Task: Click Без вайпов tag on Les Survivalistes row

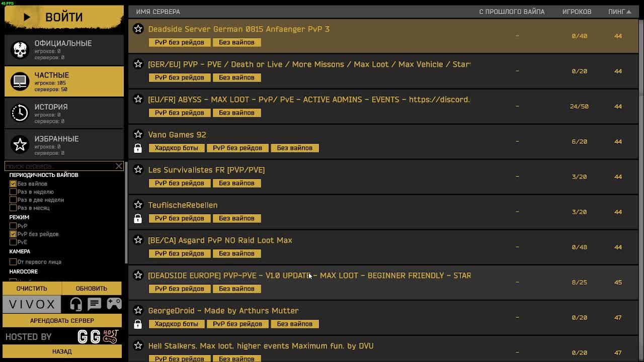Action: click(236, 183)
